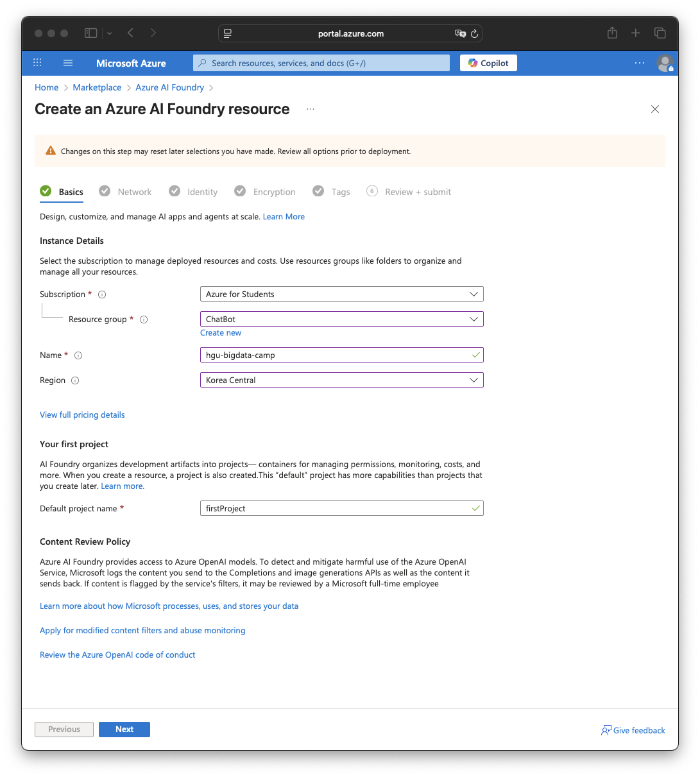Image resolution: width=700 pixels, height=777 pixels.
Task: Click the Content Review Policy heading
Action: click(x=85, y=542)
